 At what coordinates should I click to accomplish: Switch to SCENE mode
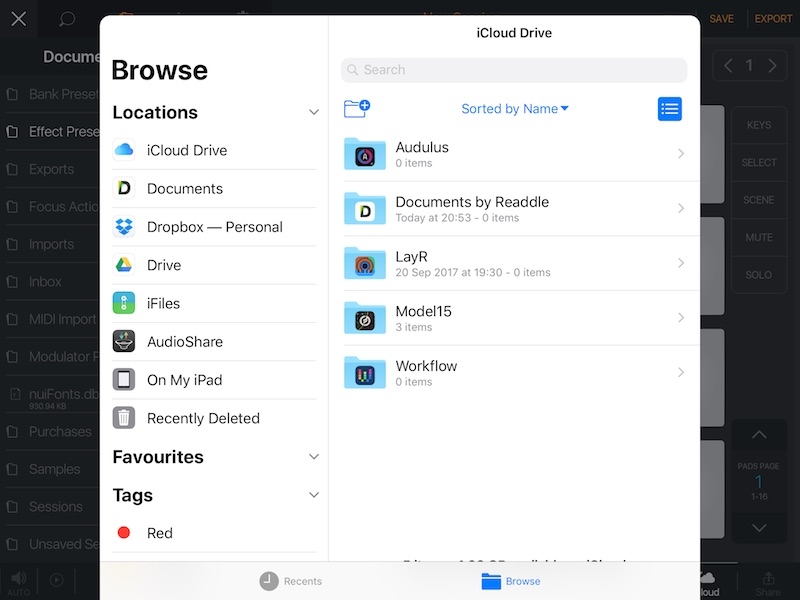[x=759, y=200]
